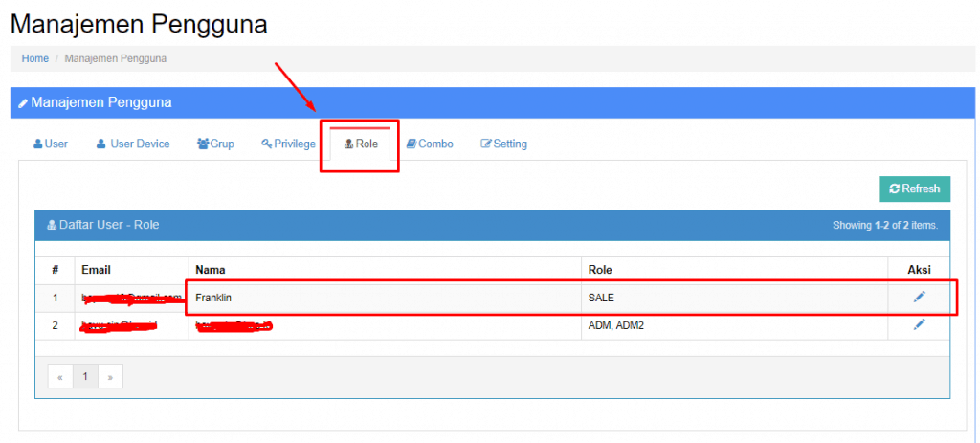Click the Showing 1-2 of 2 items summary

coord(885,225)
